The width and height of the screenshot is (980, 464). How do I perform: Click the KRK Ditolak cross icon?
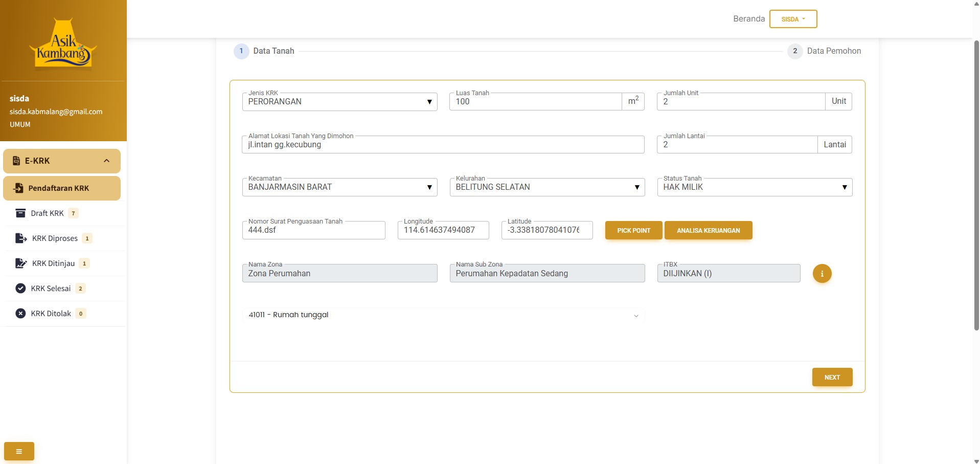click(x=20, y=314)
